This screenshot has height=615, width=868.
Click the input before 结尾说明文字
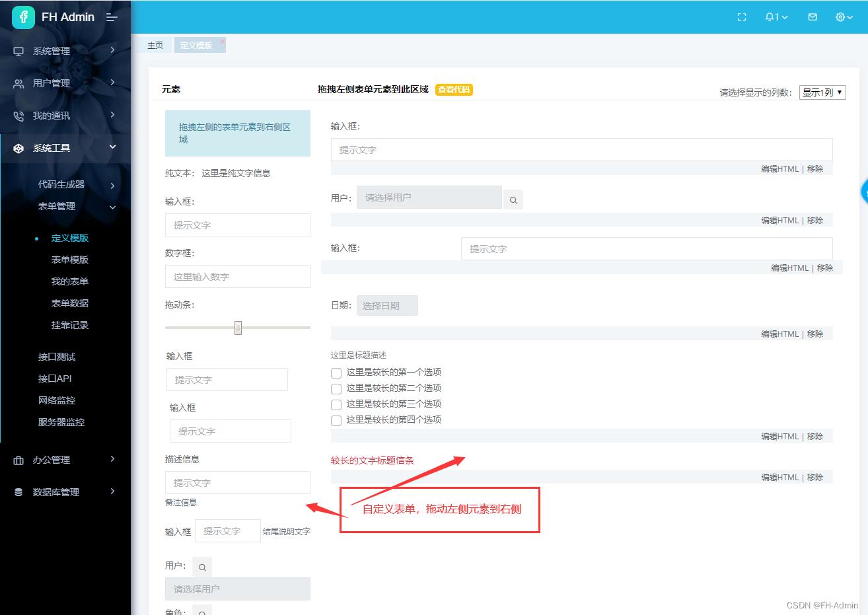(228, 531)
